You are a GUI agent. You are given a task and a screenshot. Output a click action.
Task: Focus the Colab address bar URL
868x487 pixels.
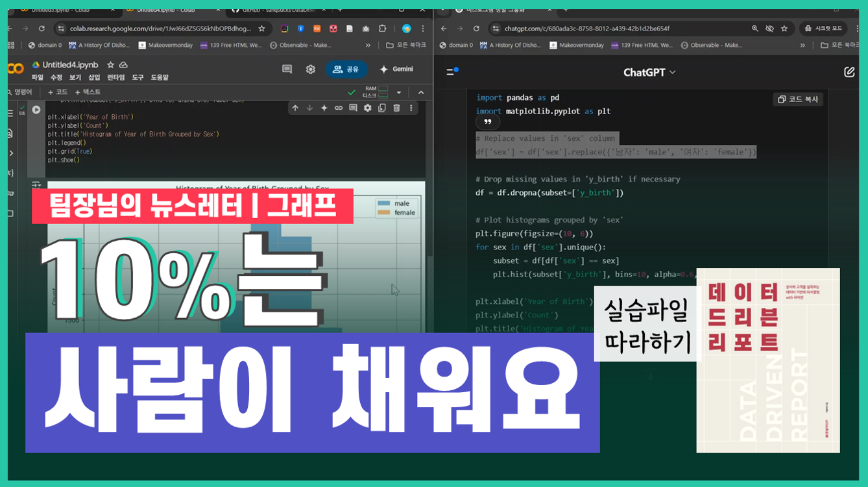[160, 29]
